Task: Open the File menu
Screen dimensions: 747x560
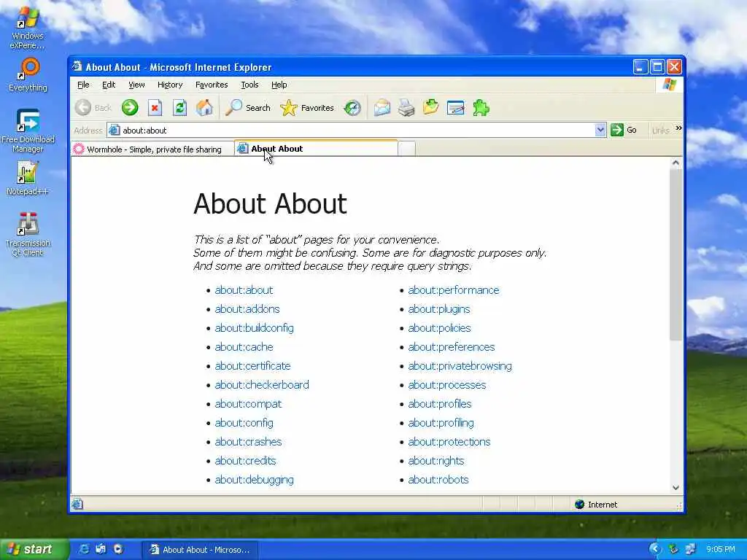Action: tap(83, 85)
